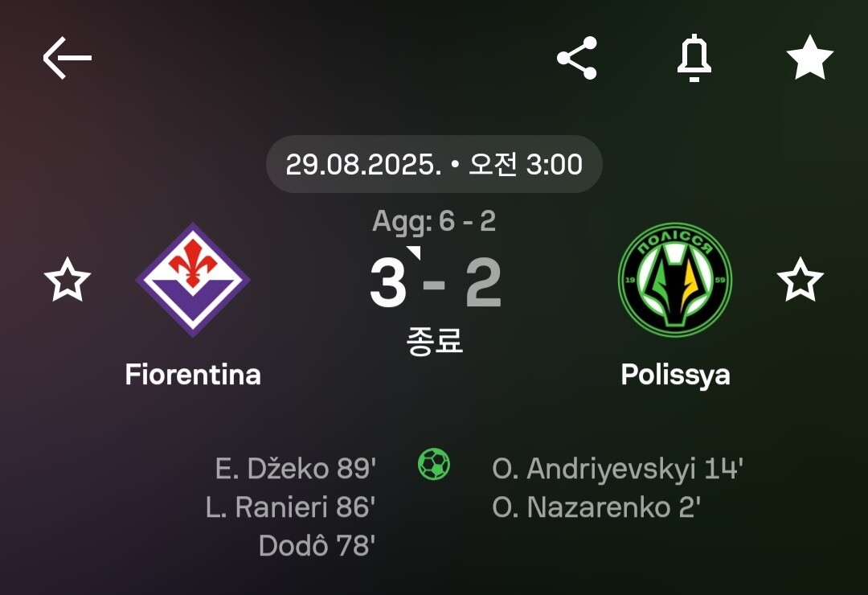Open goal scorer O. Andriyevskyi 14'
The height and width of the screenshot is (595, 868).
pyautogui.click(x=617, y=468)
